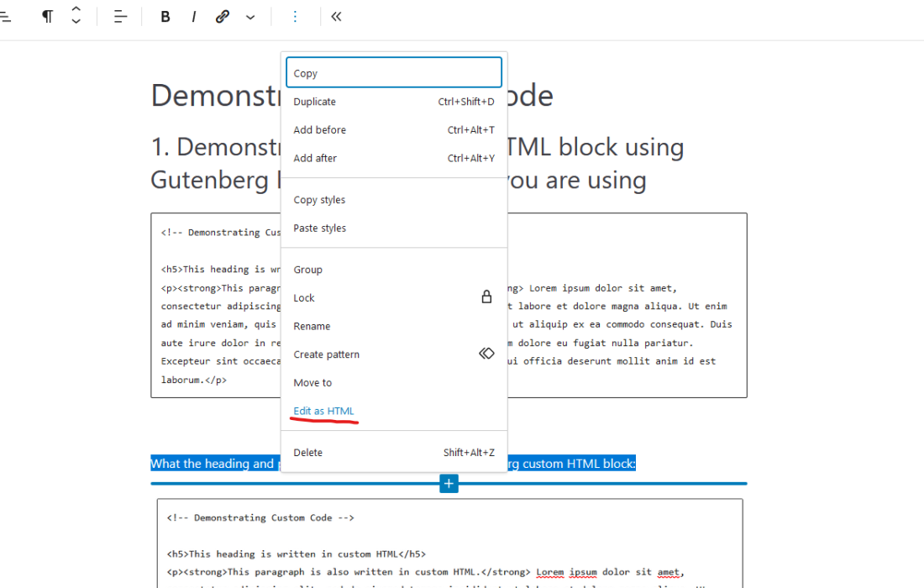The width and height of the screenshot is (924, 588).
Task: Click Lock in the options menu
Action: (394, 297)
